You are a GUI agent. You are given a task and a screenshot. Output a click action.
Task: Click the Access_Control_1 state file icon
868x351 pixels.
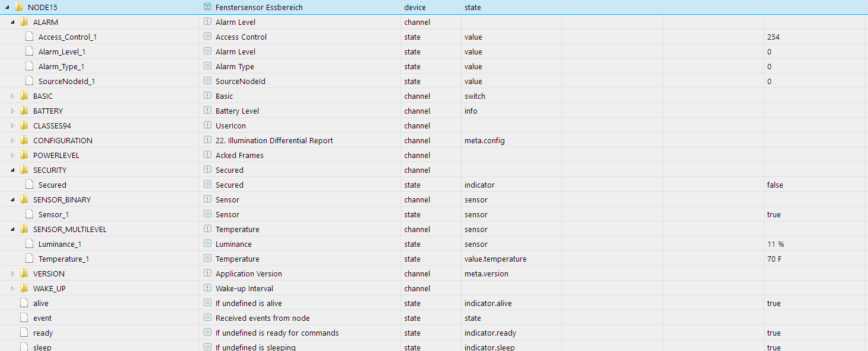(x=29, y=37)
